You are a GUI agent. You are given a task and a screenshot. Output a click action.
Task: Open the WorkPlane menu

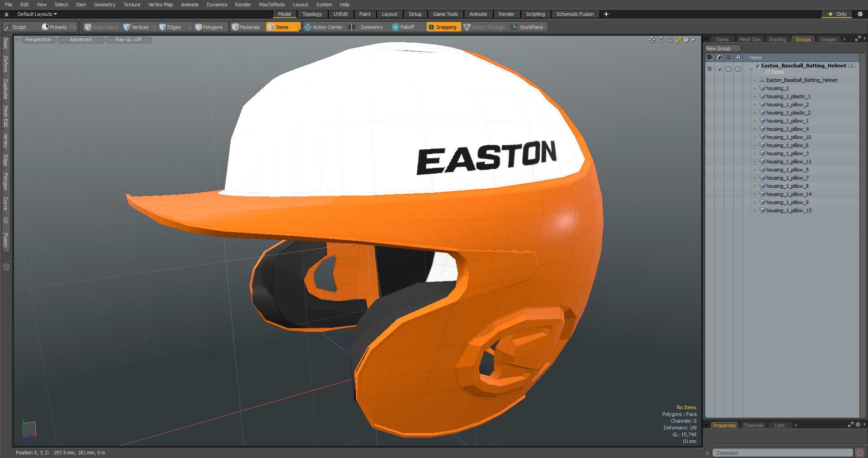(528, 27)
